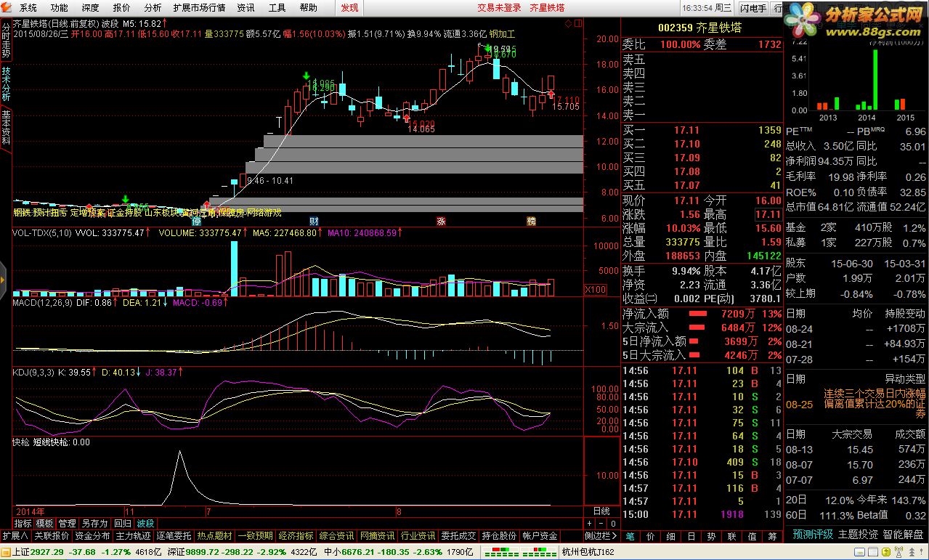Click red up arrow on latest candle
Viewport: 929px width, 560px height.
[551, 94]
